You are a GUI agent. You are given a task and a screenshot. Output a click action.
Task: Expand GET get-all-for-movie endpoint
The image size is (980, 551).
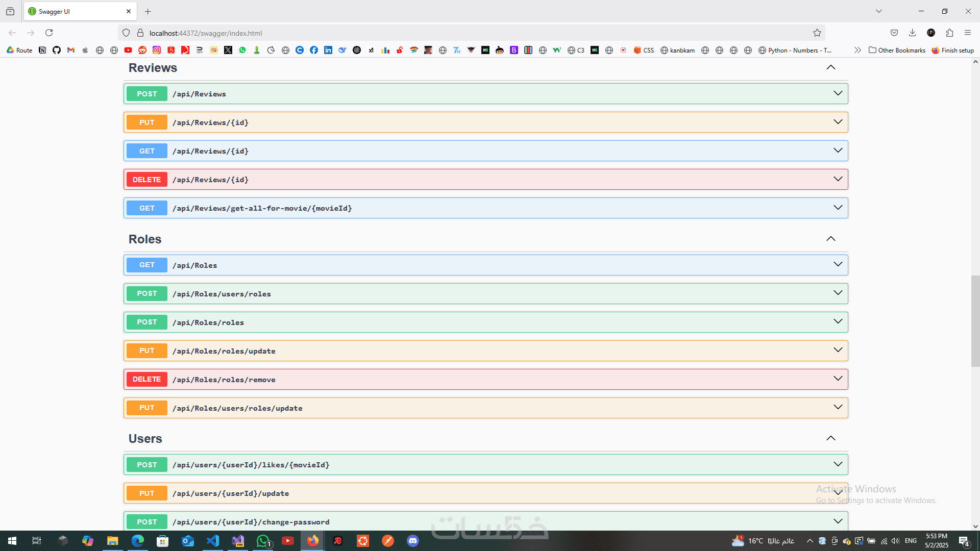(x=485, y=208)
